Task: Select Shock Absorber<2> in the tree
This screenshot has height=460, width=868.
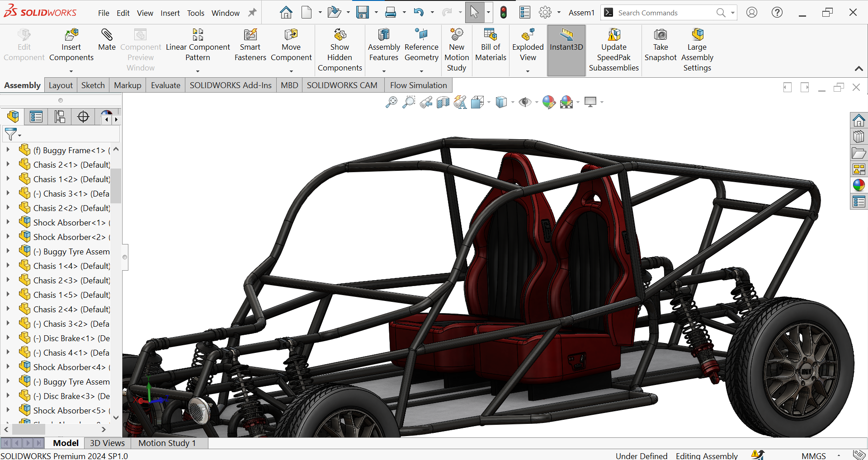Action: (69, 237)
